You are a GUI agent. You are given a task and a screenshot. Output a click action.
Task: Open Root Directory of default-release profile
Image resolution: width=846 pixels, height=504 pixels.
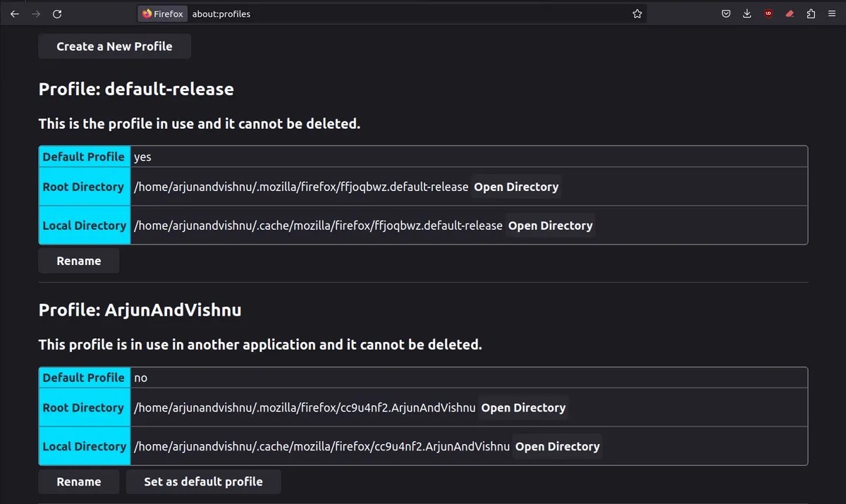[x=516, y=187]
